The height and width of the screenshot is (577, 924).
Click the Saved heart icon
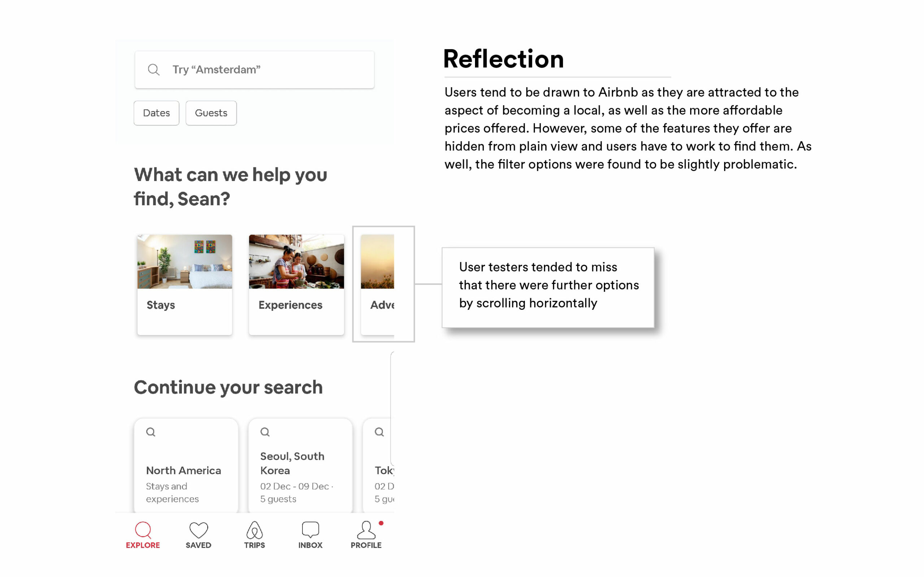[x=197, y=530]
